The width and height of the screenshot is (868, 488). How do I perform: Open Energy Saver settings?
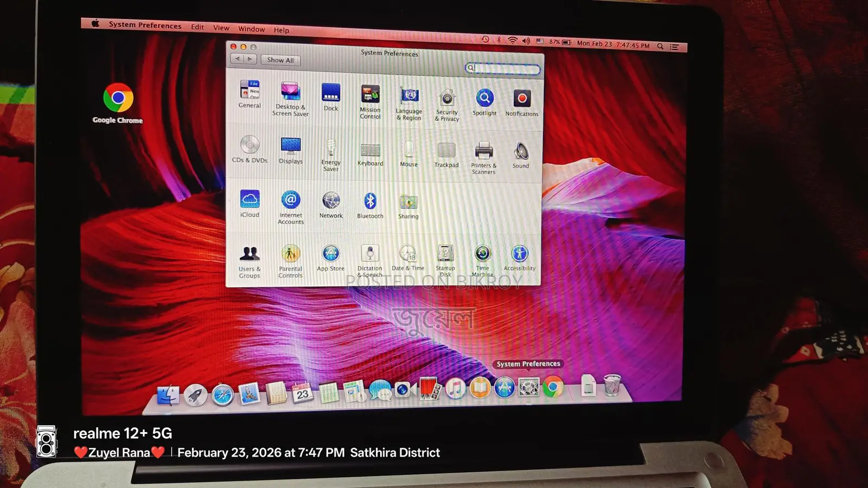tap(331, 155)
